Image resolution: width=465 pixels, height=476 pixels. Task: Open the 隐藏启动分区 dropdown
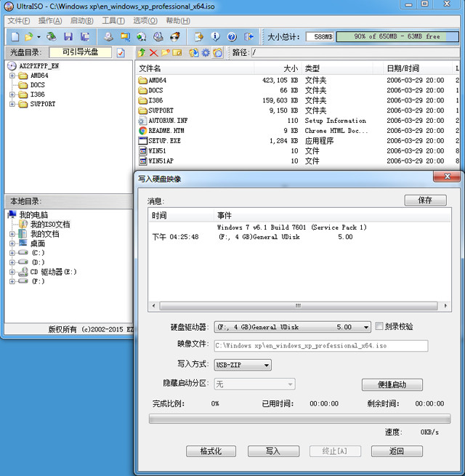click(x=291, y=384)
